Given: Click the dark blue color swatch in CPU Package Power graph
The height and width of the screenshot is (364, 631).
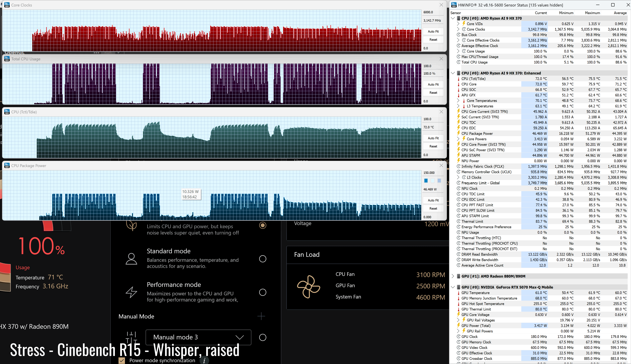Looking at the screenshot, I should click(426, 181).
